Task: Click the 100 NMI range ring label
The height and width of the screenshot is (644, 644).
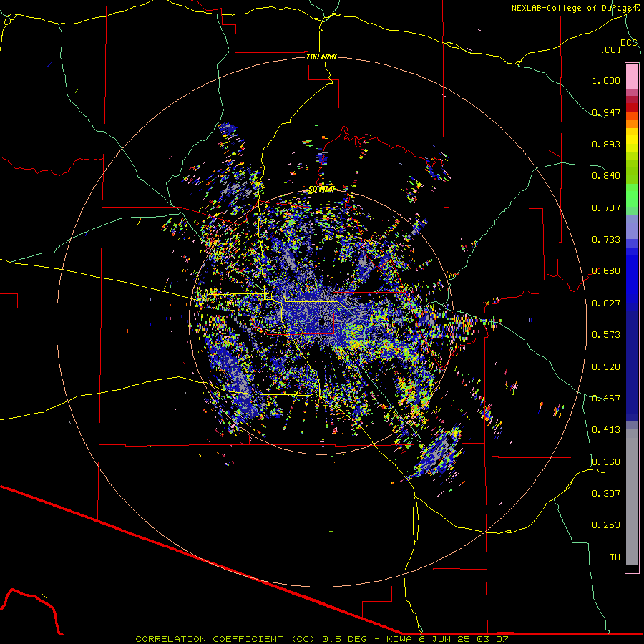Action: point(321,57)
